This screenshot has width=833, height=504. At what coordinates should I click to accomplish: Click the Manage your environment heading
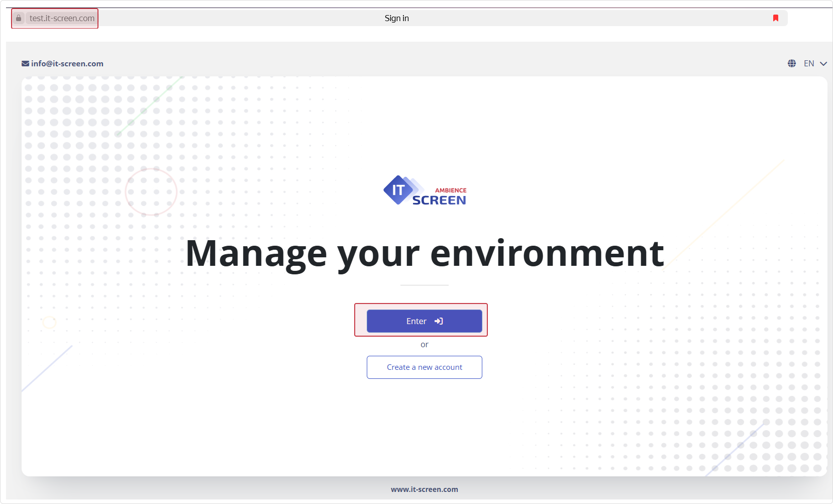point(425,253)
